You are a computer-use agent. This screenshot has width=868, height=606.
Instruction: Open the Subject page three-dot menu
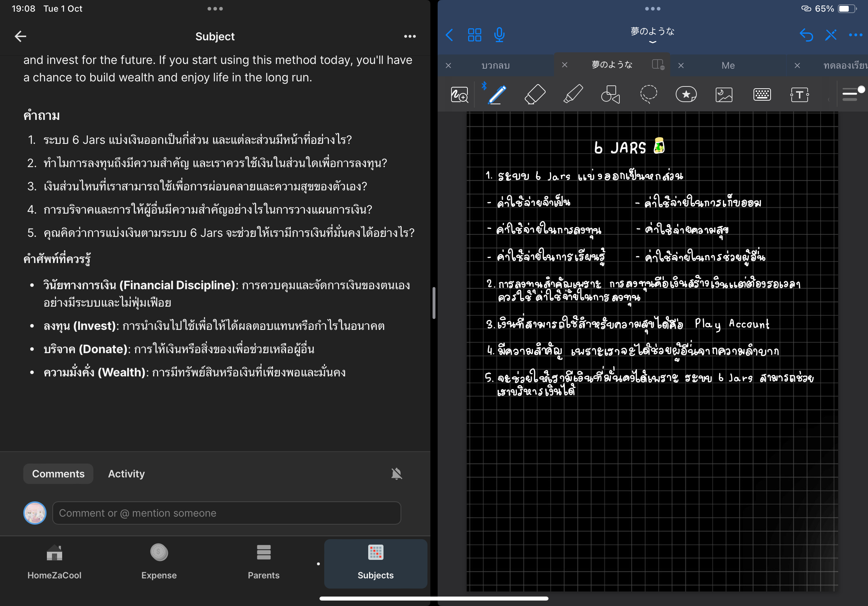coord(409,37)
